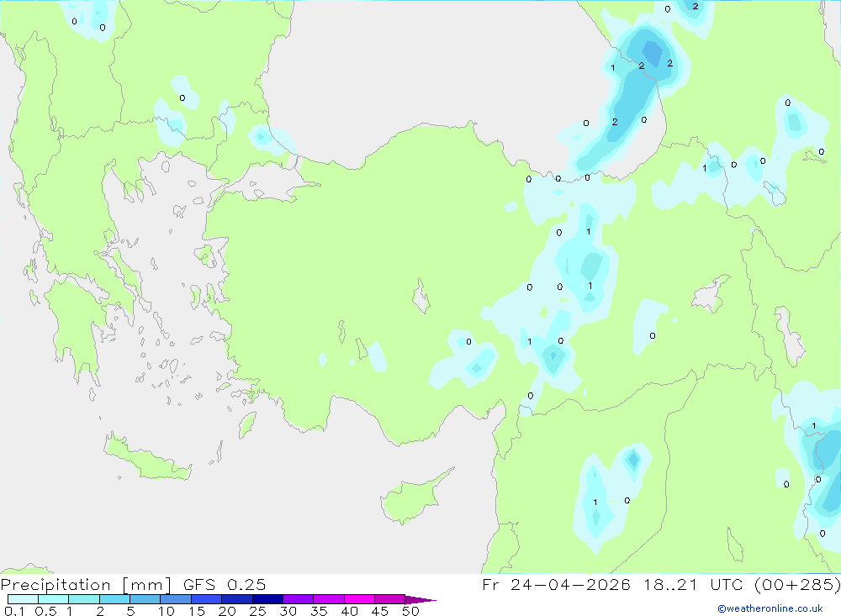Pick the 15–20 mm legend color swatch
841x616 pixels.
(x=206, y=599)
